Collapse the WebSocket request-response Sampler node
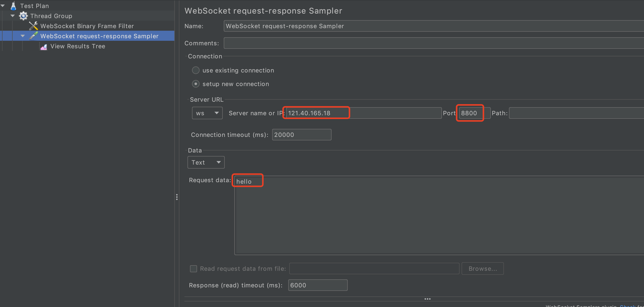This screenshot has width=644, height=307. click(x=23, y=36)
